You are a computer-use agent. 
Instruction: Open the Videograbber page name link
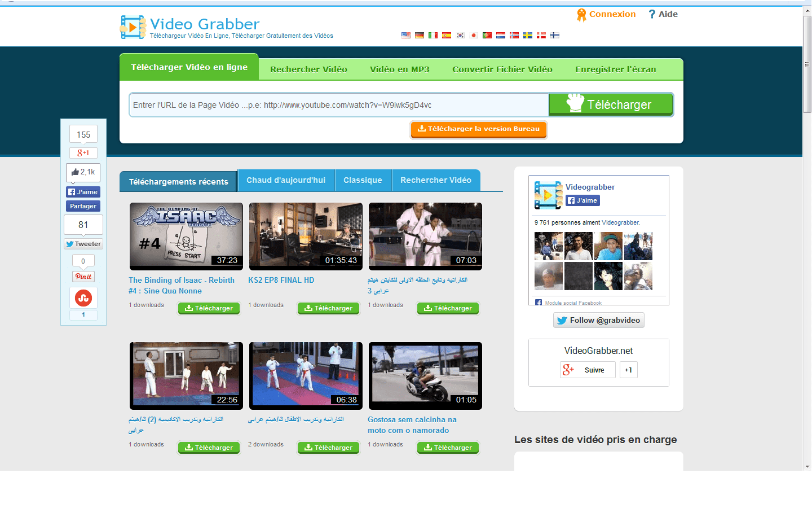(x=590, y=187)
